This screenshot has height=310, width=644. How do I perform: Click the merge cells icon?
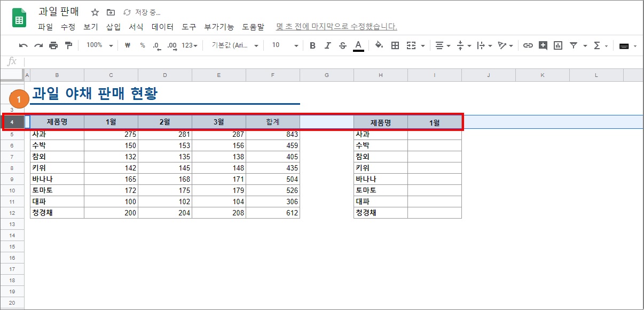411,46
